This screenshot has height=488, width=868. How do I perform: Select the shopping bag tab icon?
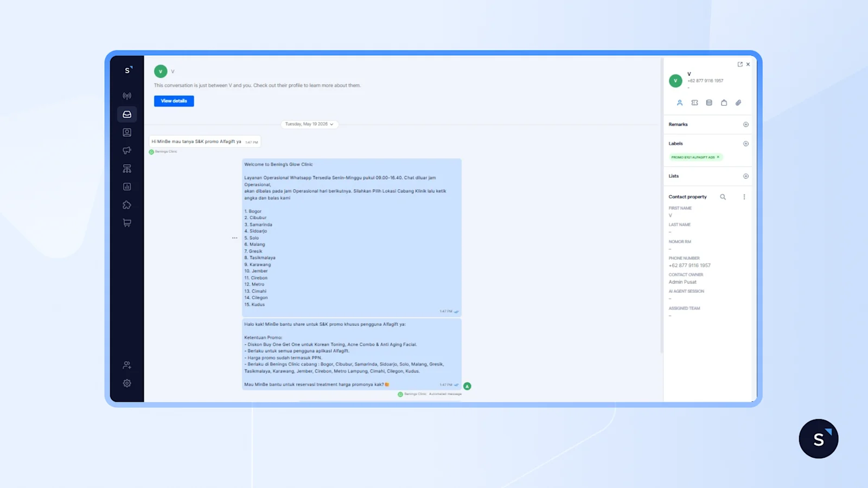[724, 102]
